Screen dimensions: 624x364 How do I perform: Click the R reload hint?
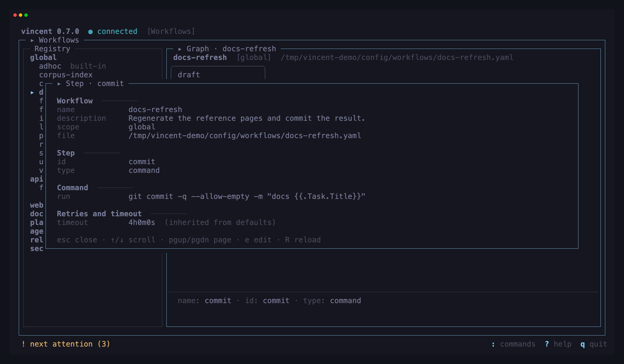tap(303, 240)
